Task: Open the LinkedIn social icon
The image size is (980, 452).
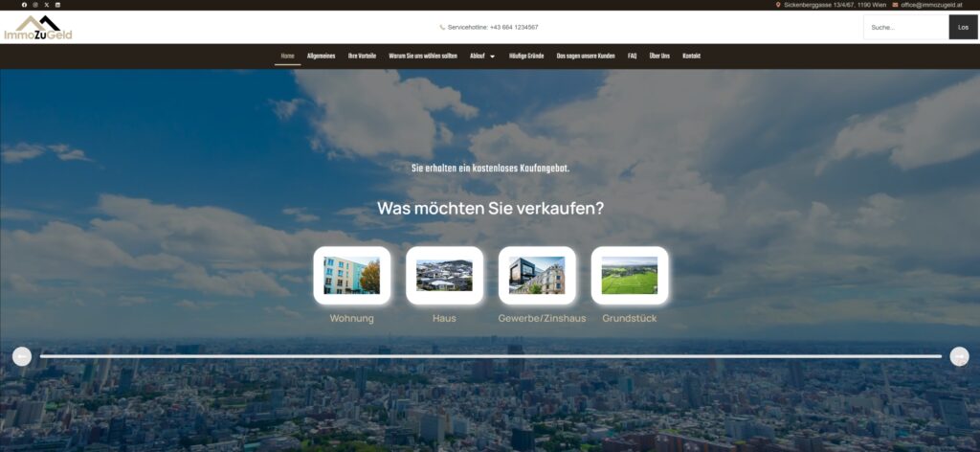Action: click(x=57, y=5)
